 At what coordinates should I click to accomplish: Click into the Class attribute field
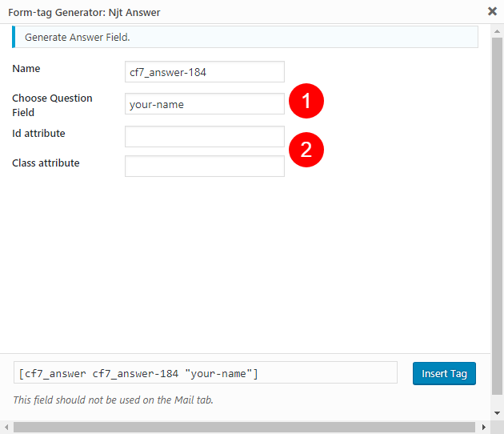pos(205,166)
